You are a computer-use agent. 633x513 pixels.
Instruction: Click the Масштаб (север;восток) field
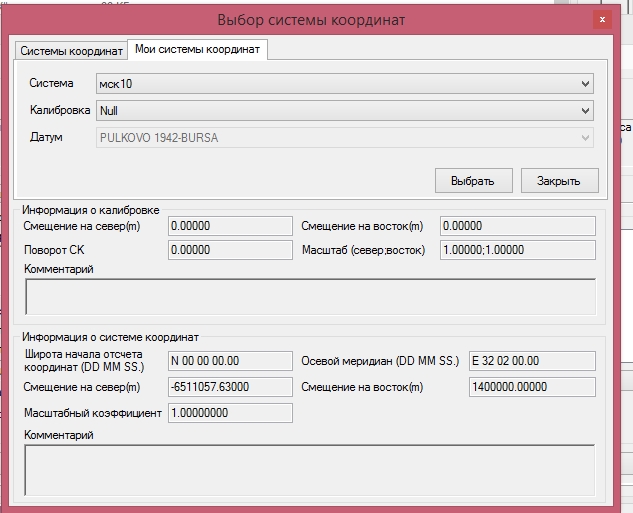(517, 250)
